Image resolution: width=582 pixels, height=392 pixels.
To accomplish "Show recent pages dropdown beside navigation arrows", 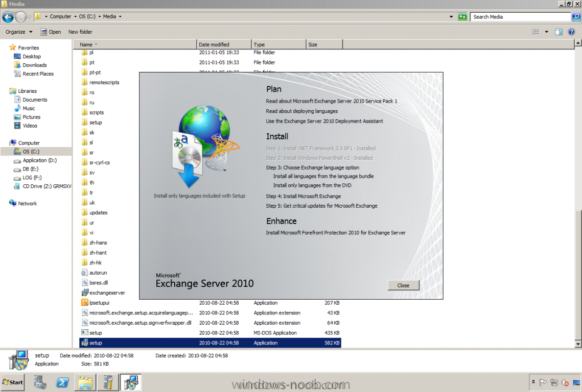I will point(29,17).
